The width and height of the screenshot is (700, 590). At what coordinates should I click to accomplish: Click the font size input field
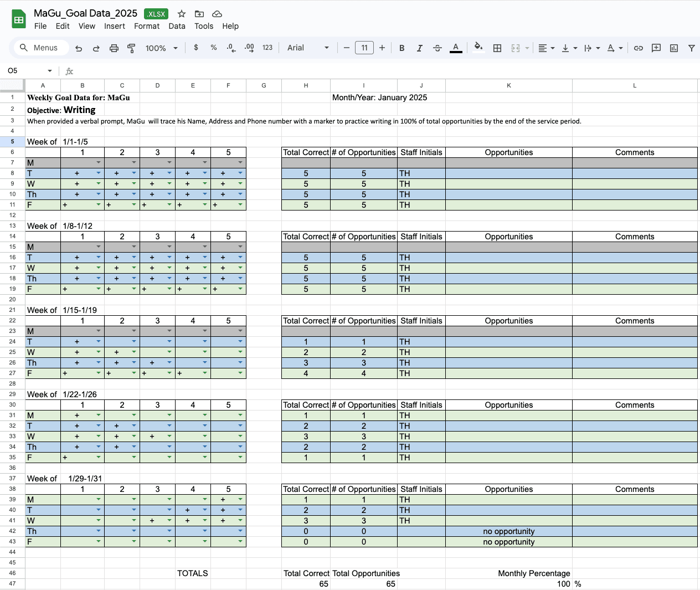tap(364, 48)
